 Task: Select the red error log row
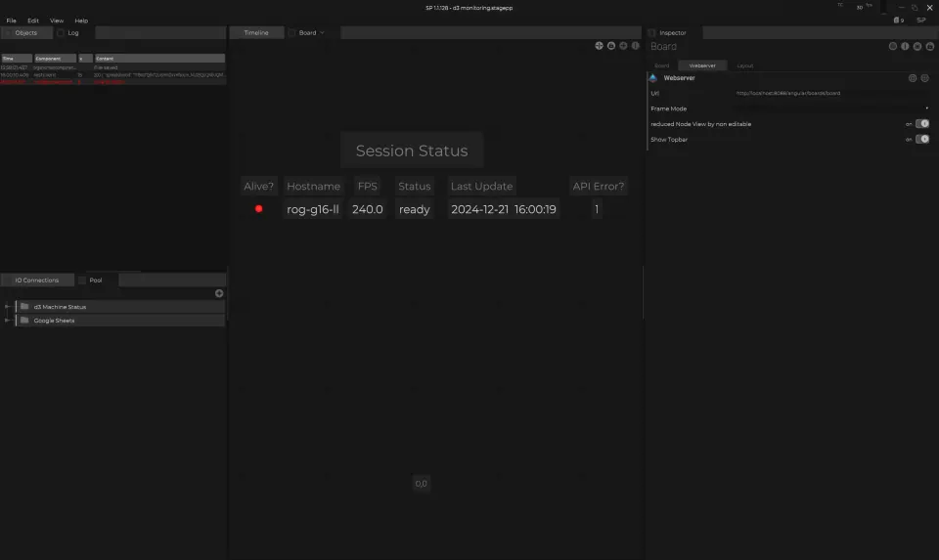[x=112, y=82]
